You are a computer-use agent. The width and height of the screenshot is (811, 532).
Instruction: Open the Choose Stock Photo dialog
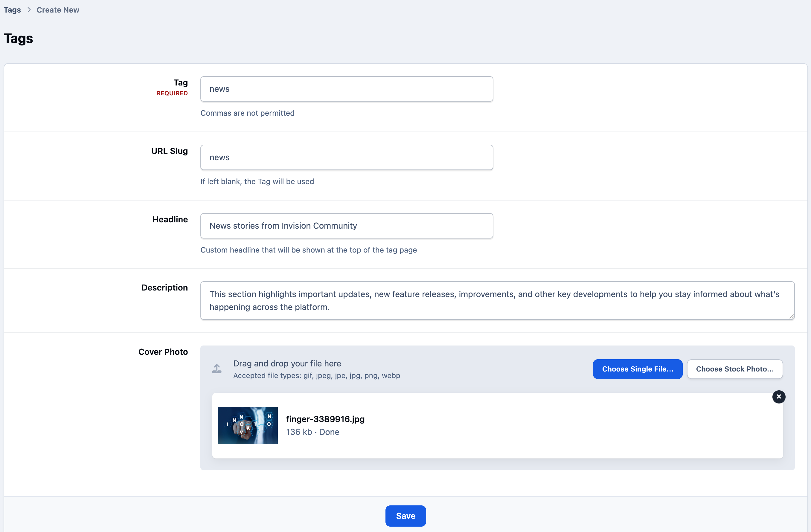pyautogui.click(x=735, y=369)
